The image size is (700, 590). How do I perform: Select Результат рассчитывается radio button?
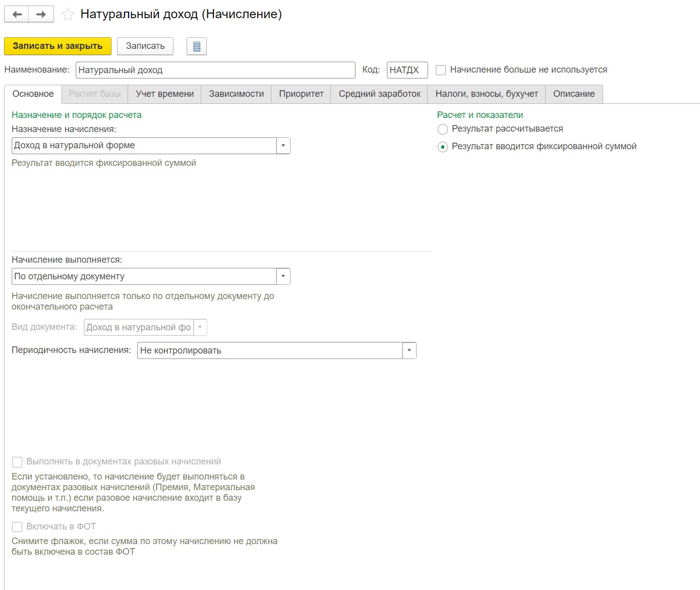click(x=443, y=129)
